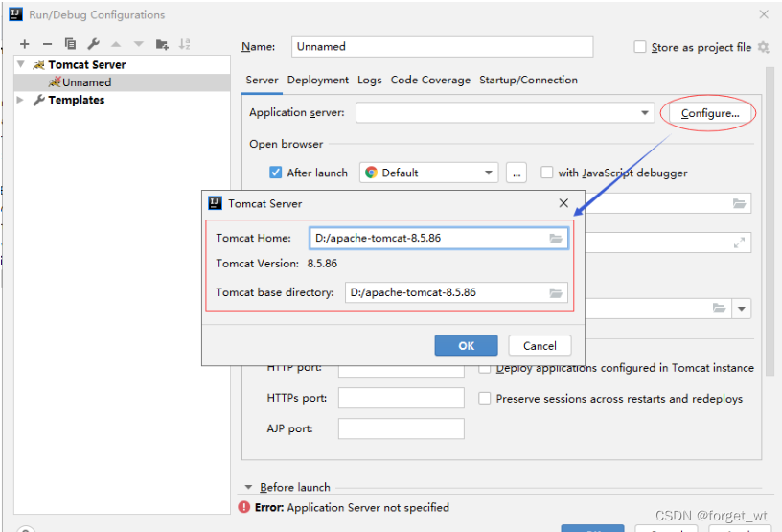
Task: Click folder icon in JRE field
Action: pyautogui.click(x=719, y=309)
